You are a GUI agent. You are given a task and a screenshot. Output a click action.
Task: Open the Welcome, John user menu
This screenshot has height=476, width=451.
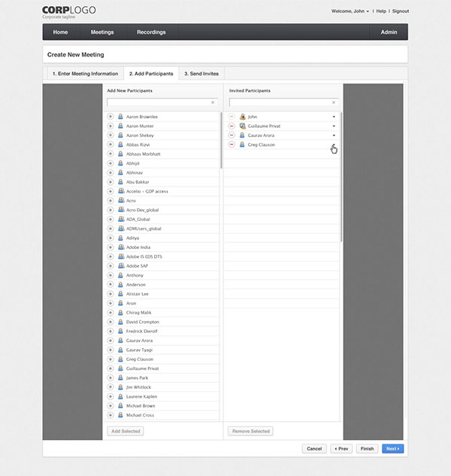pyautogui.click(x=350, y=11)
